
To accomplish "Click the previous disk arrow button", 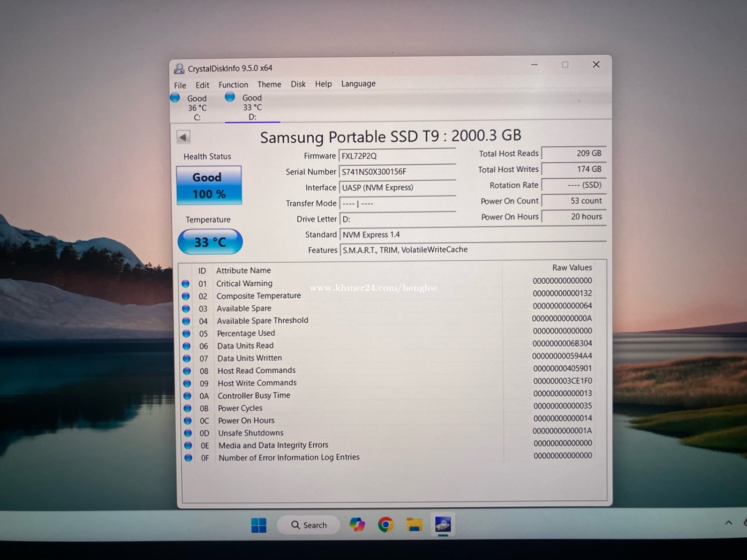I will tap(183, 137).
